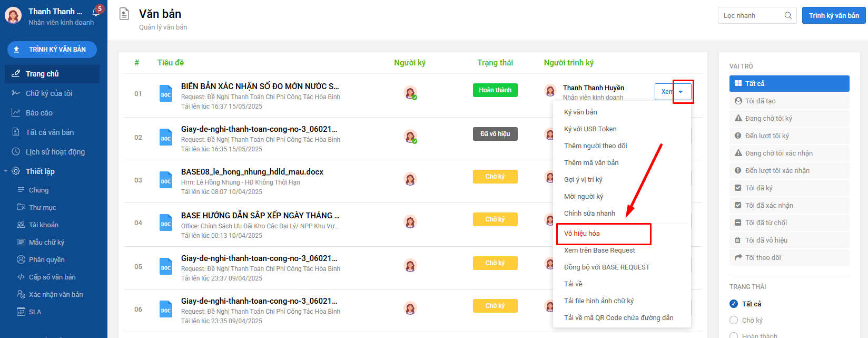This screenshot has width=868, height=338.
Task: Filter by Tôi đã ký
Action: pos(789,188)
